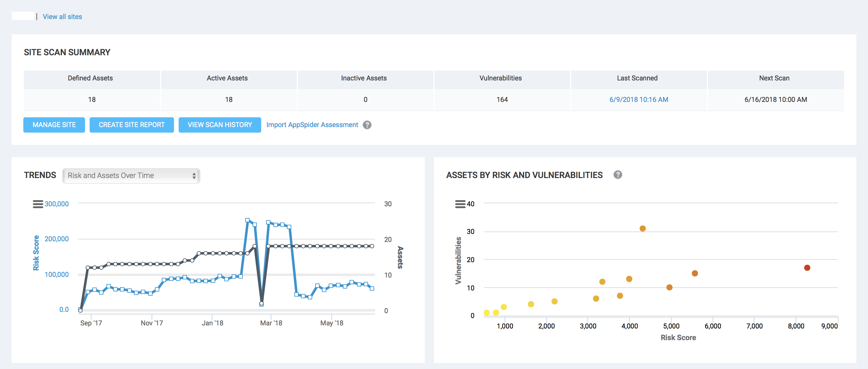Click the Next Scan date cell

tap(775, 99)
